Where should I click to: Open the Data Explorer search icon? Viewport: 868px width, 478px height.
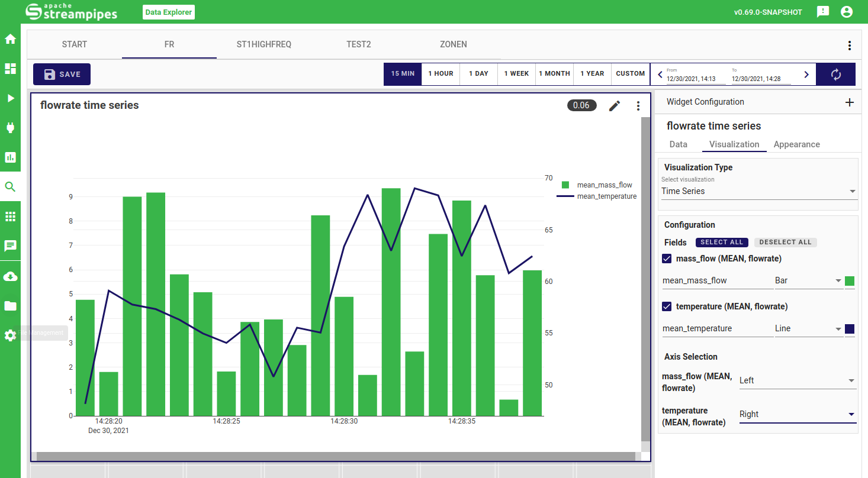[10, 187]
